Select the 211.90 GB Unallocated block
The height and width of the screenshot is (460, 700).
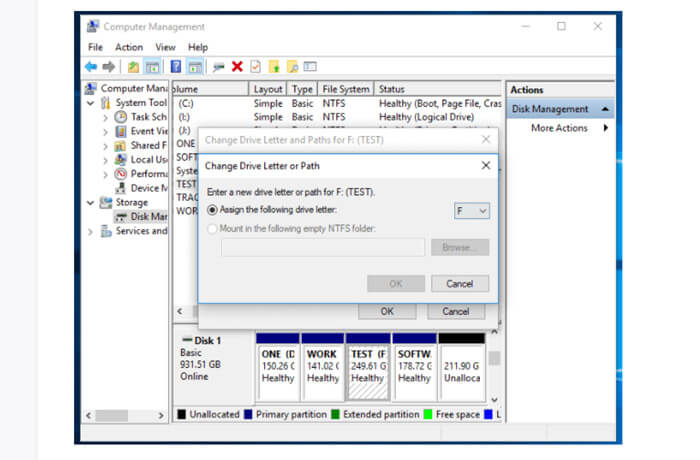462,367
